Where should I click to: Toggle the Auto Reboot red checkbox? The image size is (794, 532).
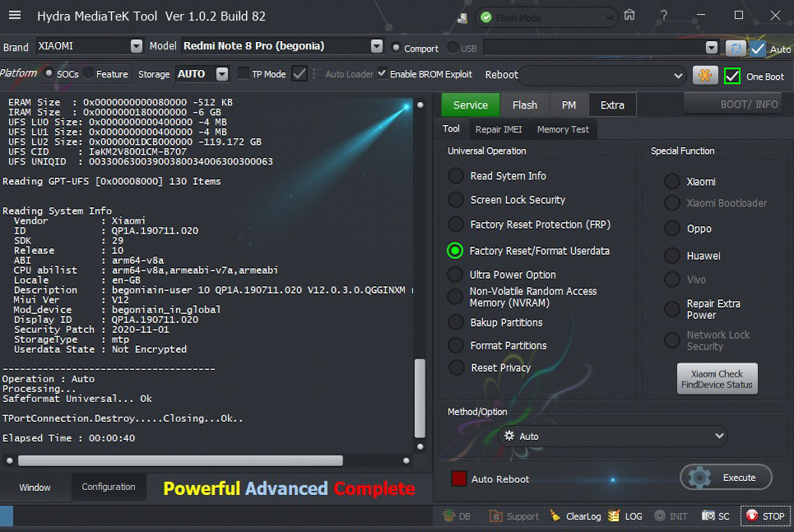tap(459, 479)
